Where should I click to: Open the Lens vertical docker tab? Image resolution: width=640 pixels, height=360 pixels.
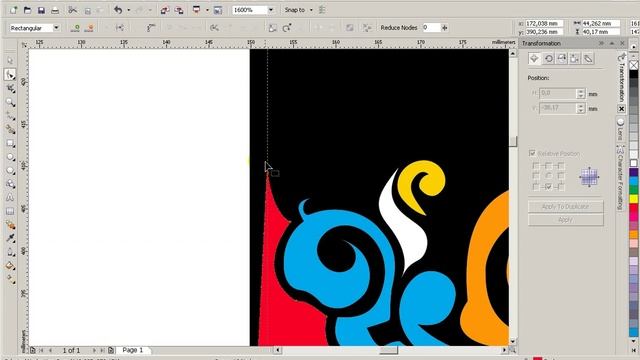[x=620, y=129]
